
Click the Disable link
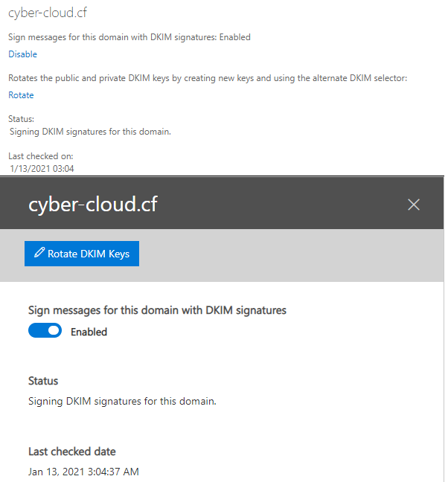pos(22,54)
